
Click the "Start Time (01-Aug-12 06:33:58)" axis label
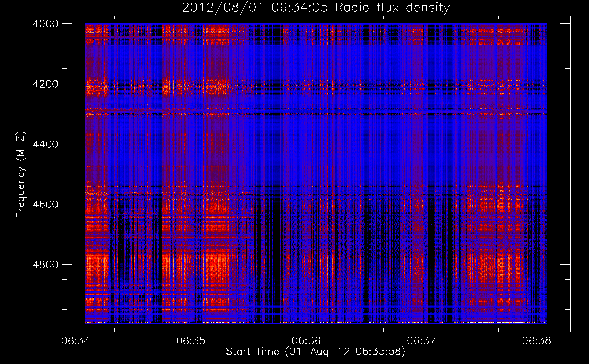316,352
